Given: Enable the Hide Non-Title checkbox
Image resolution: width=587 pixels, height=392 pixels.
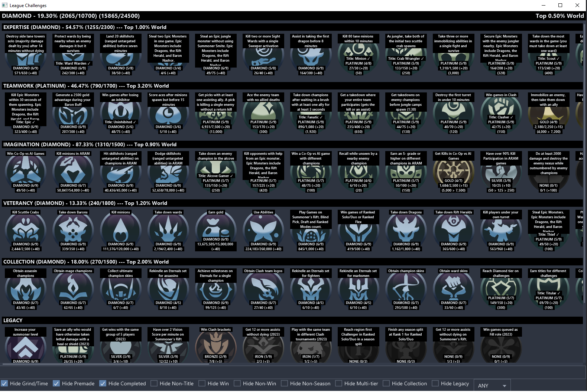Looking at the screenshot, I should click(154, 383).
